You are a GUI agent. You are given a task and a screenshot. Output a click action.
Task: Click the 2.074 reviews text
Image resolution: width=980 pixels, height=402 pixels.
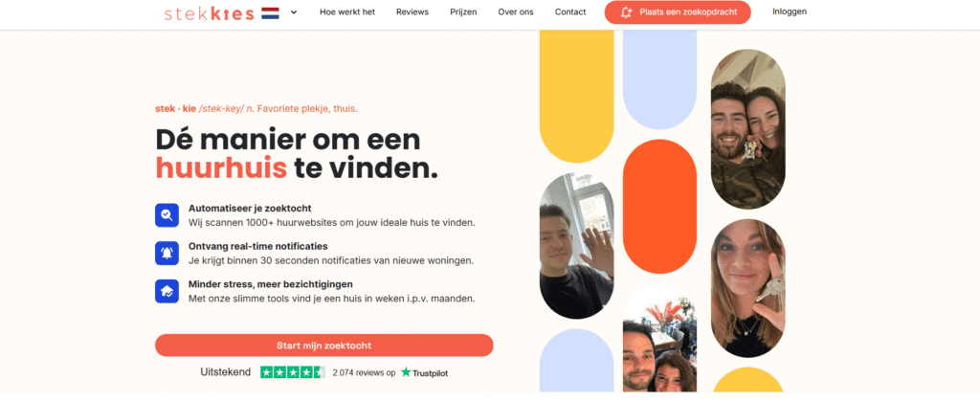(364, 372)
